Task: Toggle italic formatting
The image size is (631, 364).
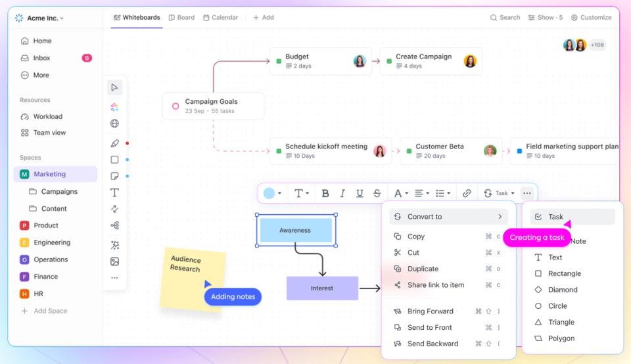Action: point(342,193)
